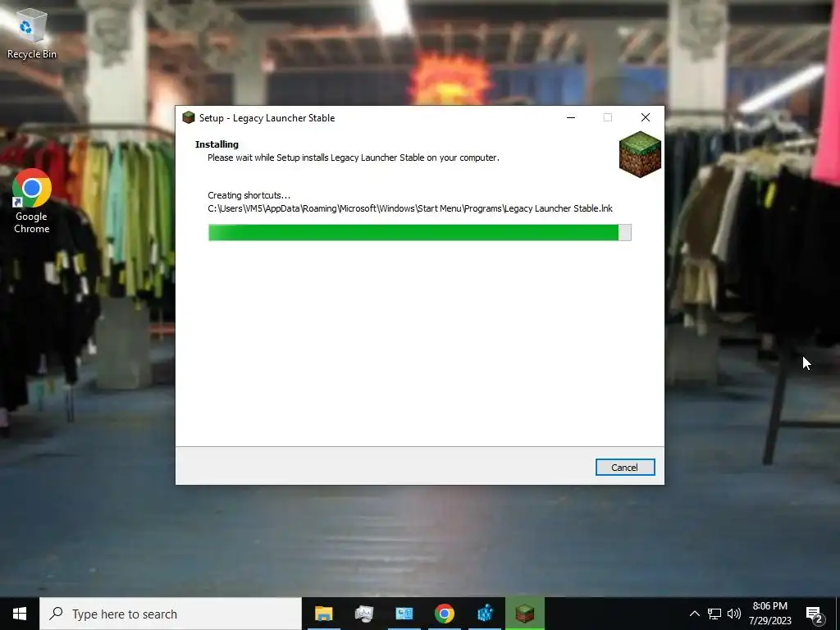
Task: Open the third taskbar app with monitor icon
Action: click(x=404, y=614)
